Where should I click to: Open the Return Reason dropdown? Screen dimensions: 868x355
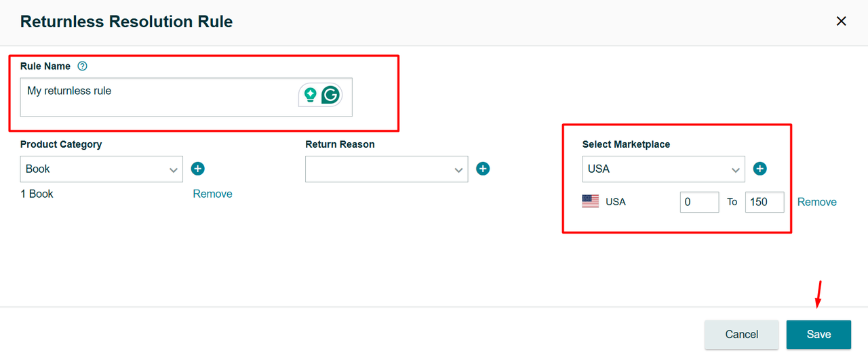(x=387, y=169)
